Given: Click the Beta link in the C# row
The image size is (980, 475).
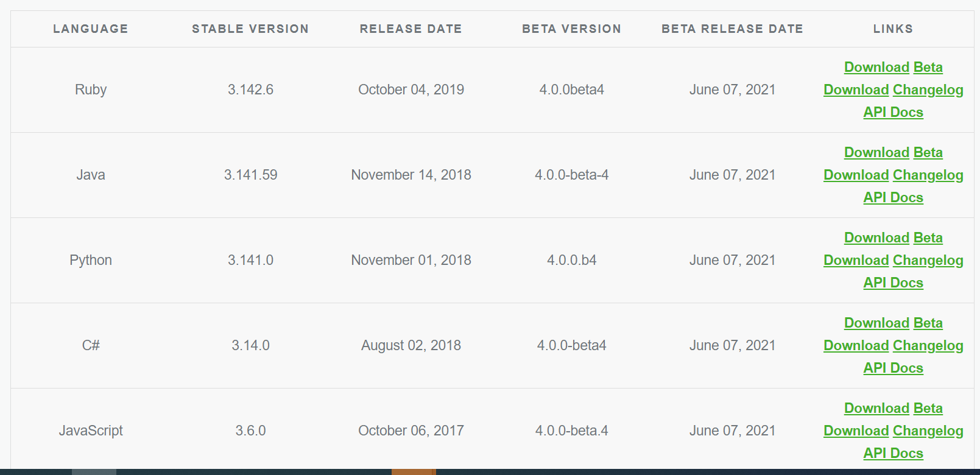Looking at the screenshot, I should pyautogui.click(x=928, y=323).
